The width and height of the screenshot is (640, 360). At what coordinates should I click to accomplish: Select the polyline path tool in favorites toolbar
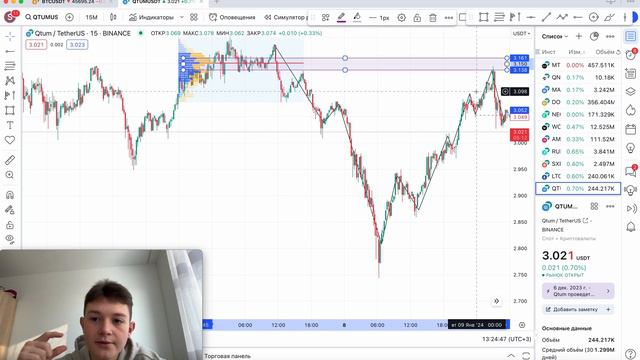[x=562, y=17]
